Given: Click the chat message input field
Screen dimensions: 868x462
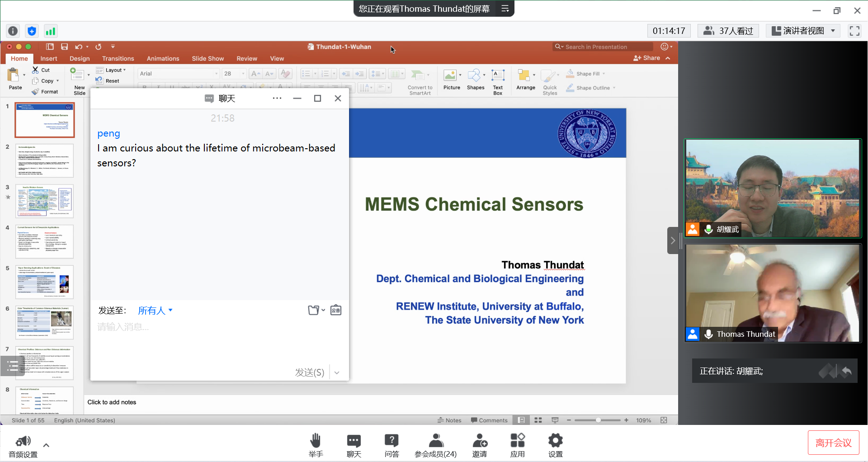Looking at the screenshot, I should tap(219, 327).
